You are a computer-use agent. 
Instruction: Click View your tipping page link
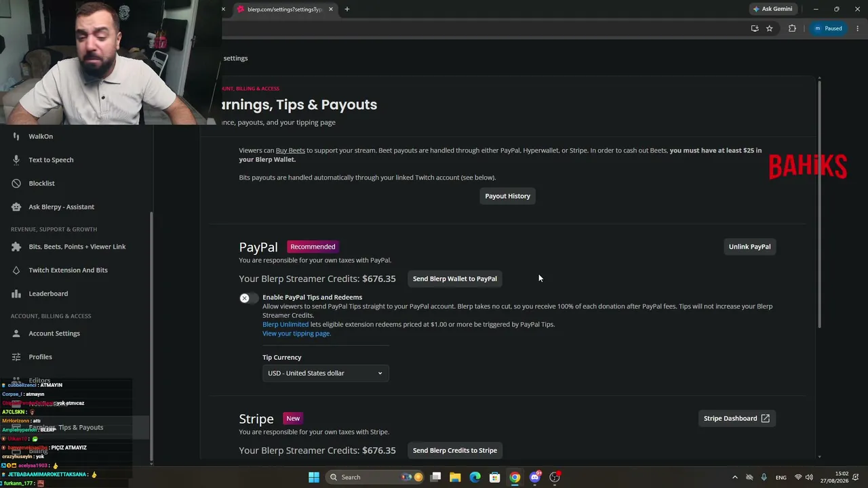(x=296, y=333)
